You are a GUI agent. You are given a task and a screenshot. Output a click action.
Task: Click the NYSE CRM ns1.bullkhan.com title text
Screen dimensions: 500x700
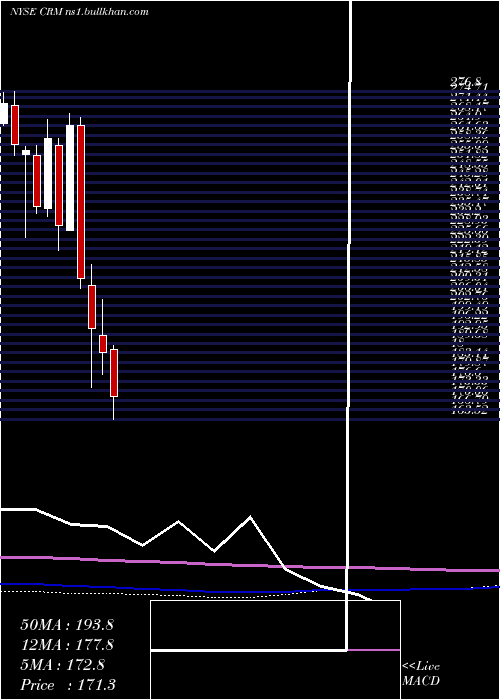79,12
